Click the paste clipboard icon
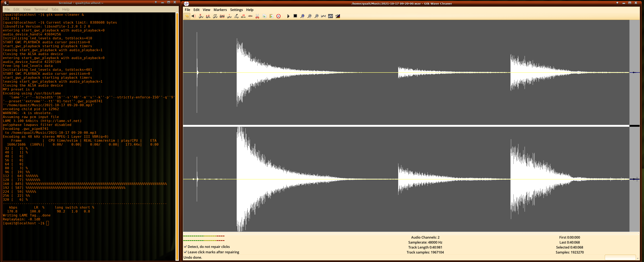Screen dimensions: 644x262 coord(271,16)
